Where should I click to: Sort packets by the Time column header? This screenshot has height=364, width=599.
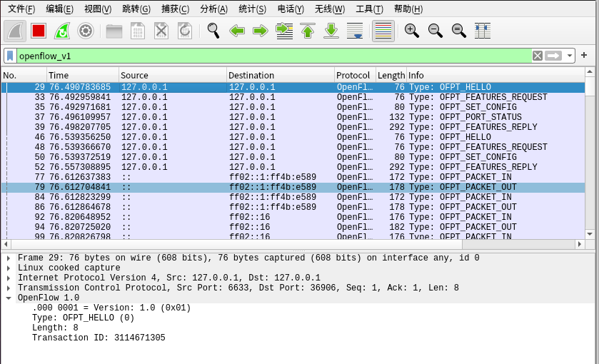83,75
